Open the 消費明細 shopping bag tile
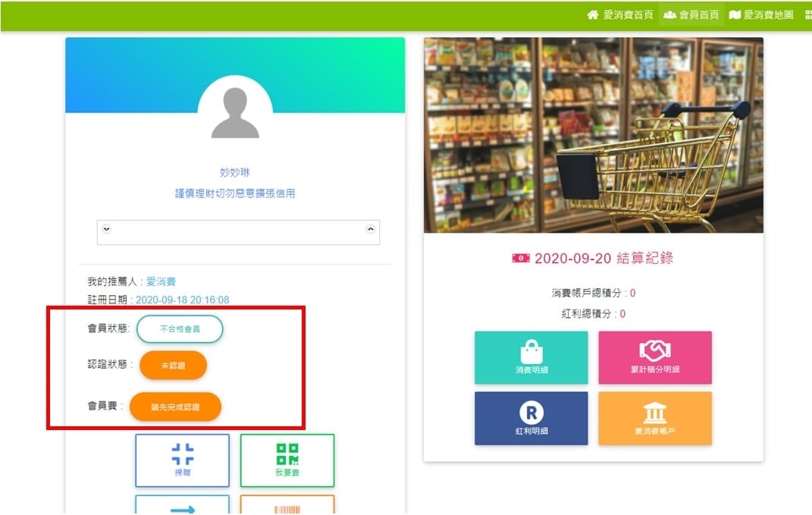 pos(531,357)
